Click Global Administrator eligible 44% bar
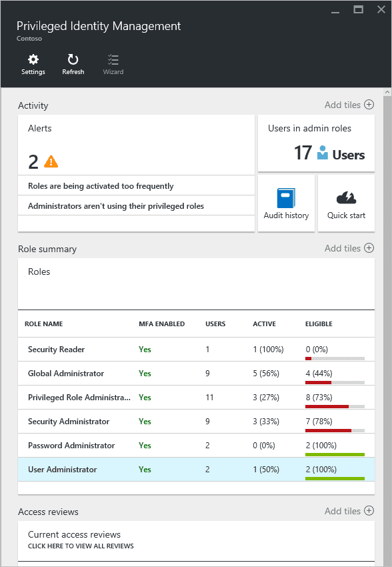Image resolution: width=392 pixels, height=567 pixels. click(335, 383)
